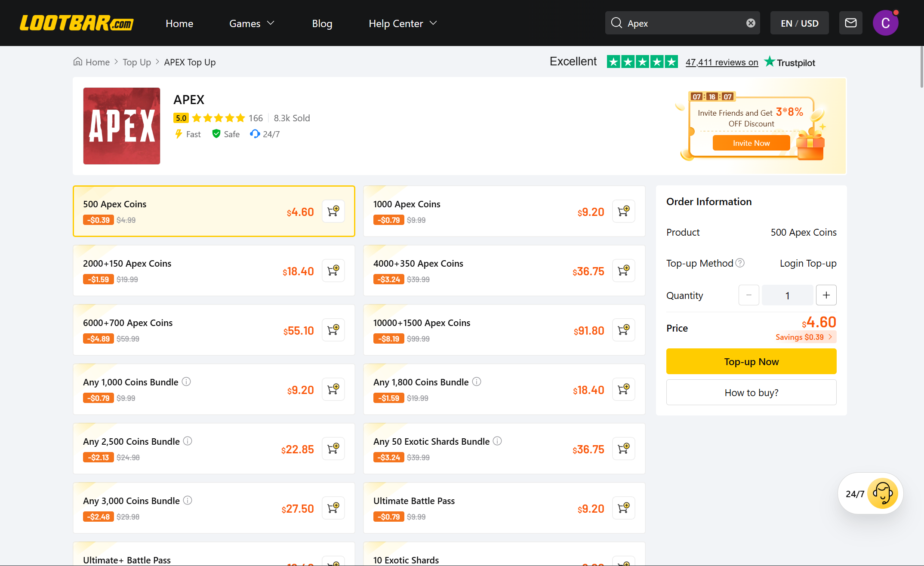Expand the Help Center dropdown
Image resolution: width=924 pixels, height=566 pixels.
(x=403, y=23)
